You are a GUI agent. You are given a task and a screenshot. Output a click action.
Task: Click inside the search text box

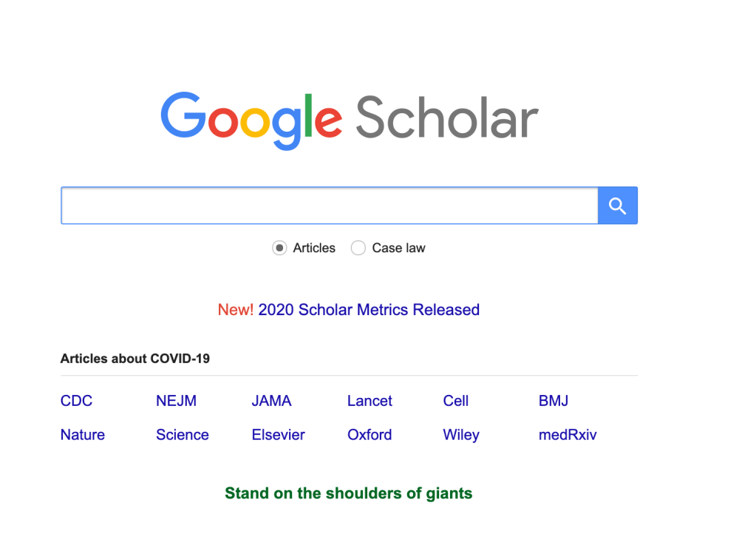329,206
